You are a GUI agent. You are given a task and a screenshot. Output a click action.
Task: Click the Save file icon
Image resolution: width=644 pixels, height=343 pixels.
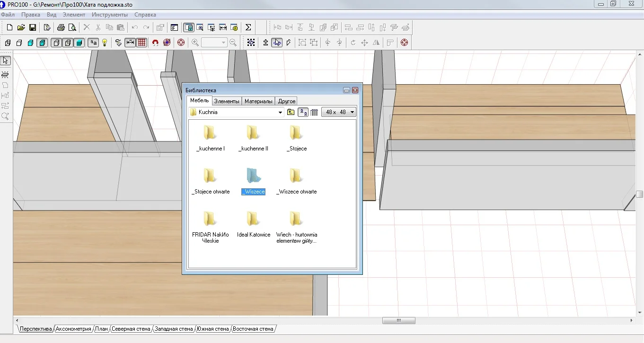[33, 27]
